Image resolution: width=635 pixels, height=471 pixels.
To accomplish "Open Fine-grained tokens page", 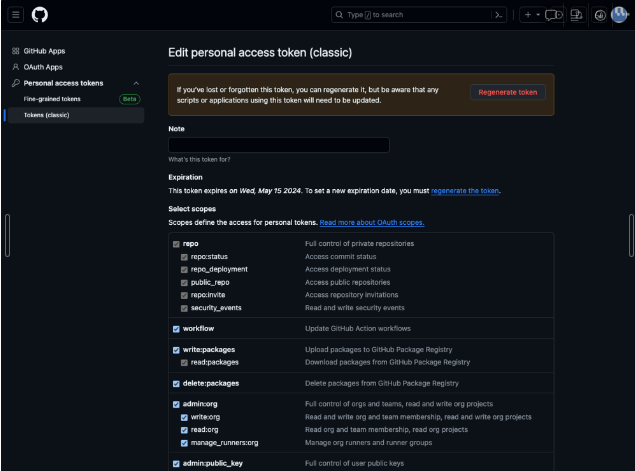I will (x=52, y=99).
